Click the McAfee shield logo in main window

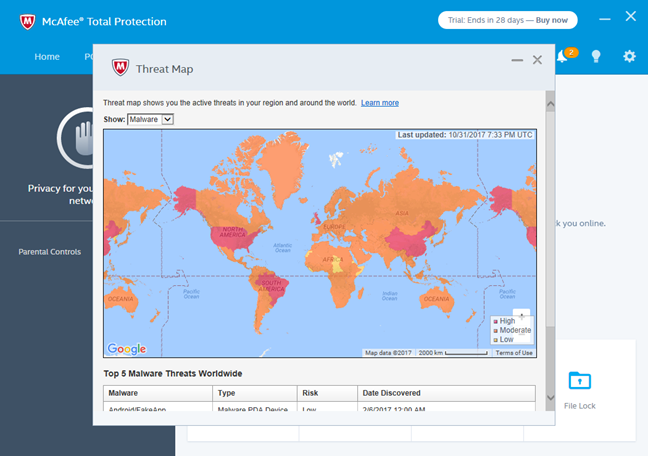[28, 21]
